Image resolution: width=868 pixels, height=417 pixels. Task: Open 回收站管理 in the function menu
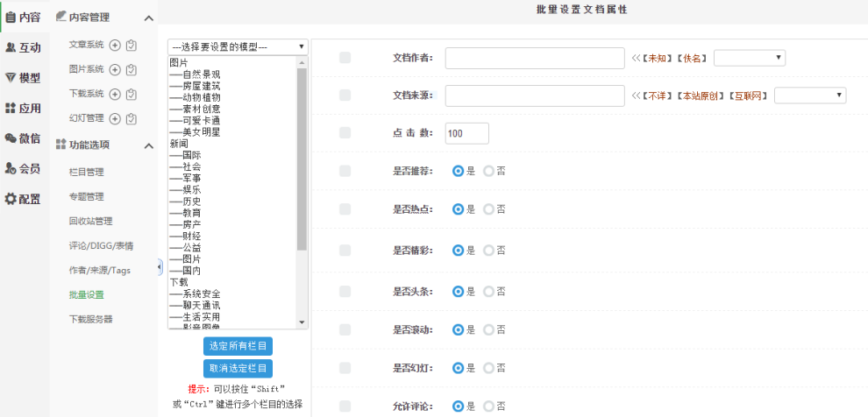click(90, 222)
